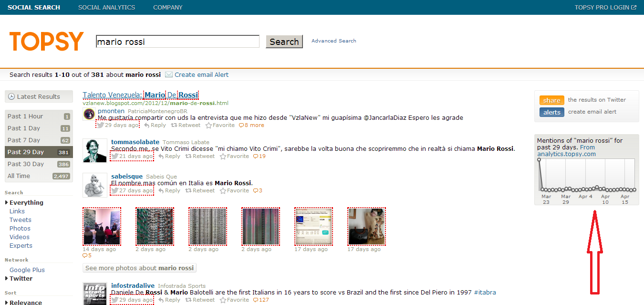This screenshot has width=644, height=305.
Task: Click See more photos about mario rossi
Action: tap(140, 268)
